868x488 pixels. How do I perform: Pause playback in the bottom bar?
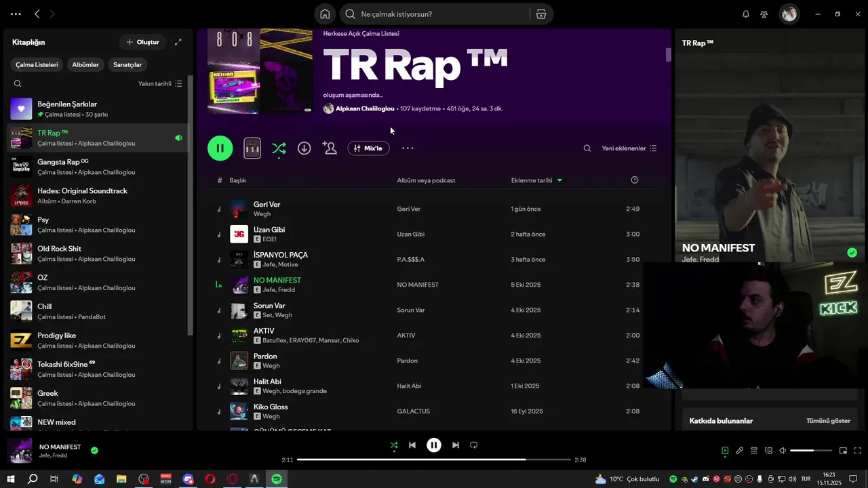click(x=434, y=445)
